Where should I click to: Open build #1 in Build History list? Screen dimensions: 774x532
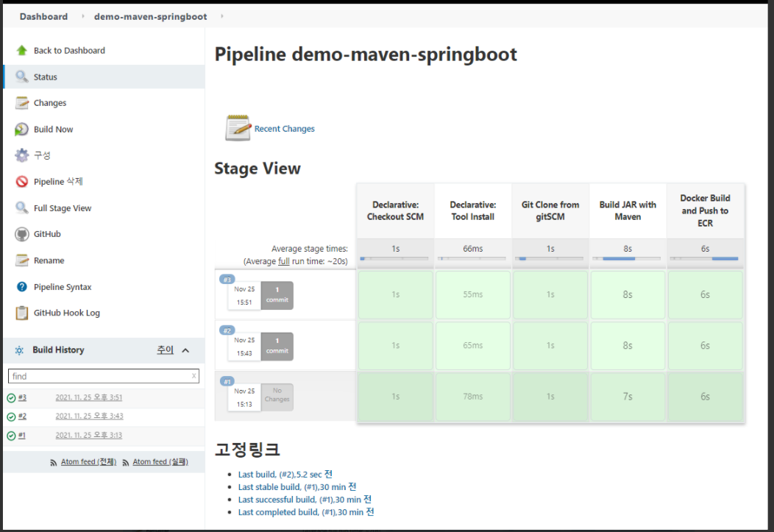(x=22, y=436)
